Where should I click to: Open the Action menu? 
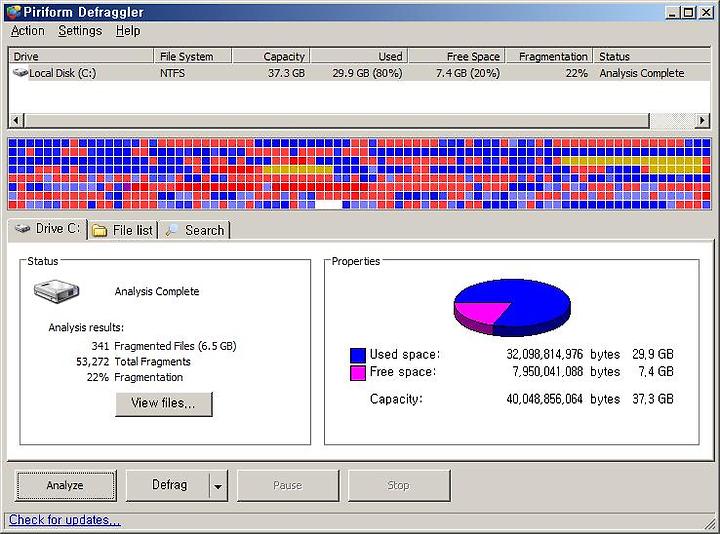[x=28, y=31]
